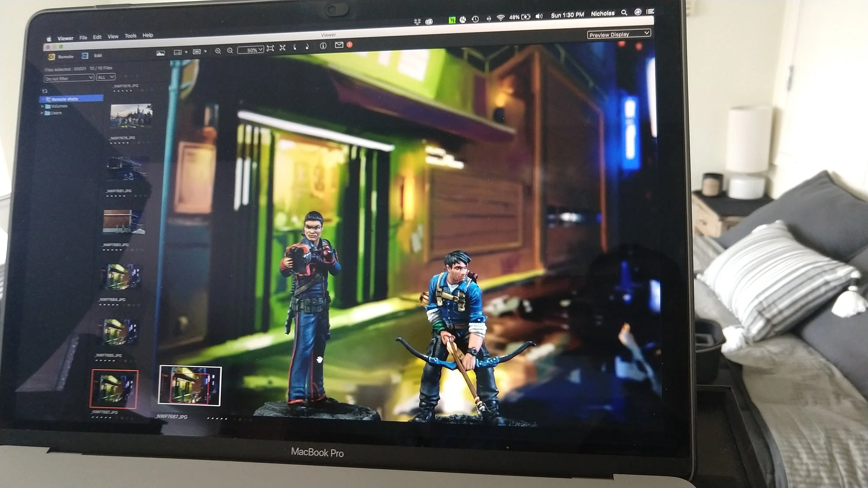Switch to Remote mode label
868x488 pixels.
66,57
